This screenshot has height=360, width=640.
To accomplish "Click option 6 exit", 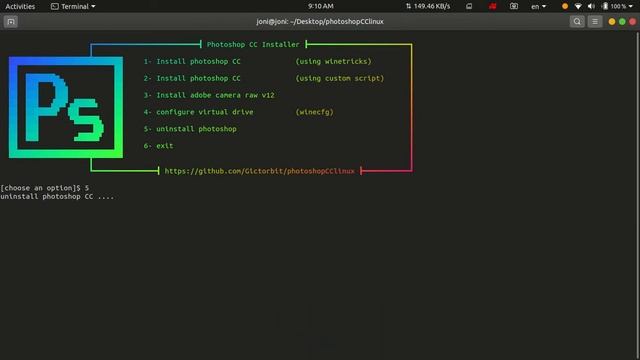I will (158, 146).
